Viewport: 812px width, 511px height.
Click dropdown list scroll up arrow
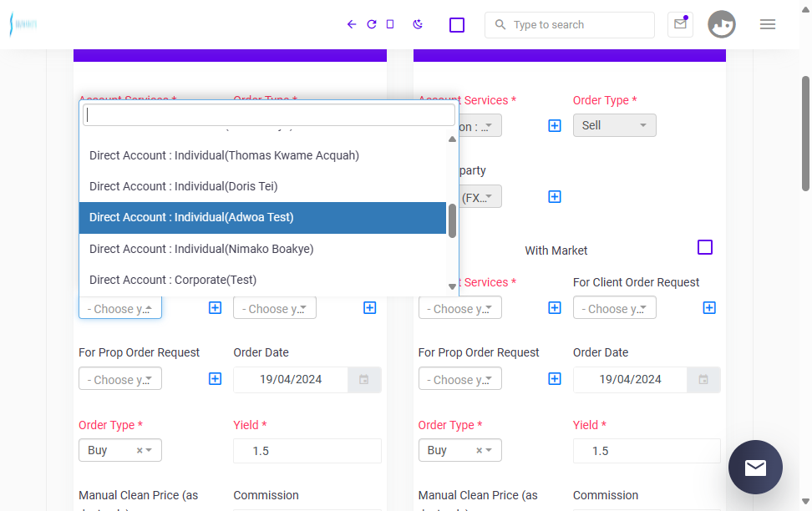pos(452,139)
